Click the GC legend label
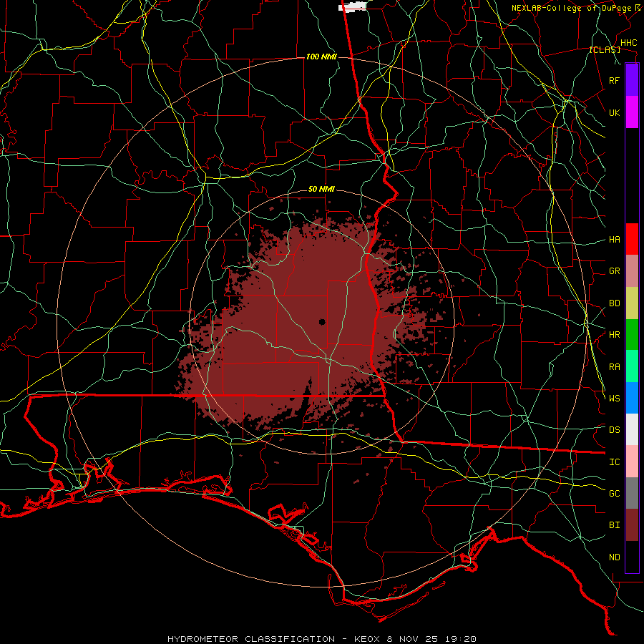This screenshot has width=644, height=644. point(614,493)
